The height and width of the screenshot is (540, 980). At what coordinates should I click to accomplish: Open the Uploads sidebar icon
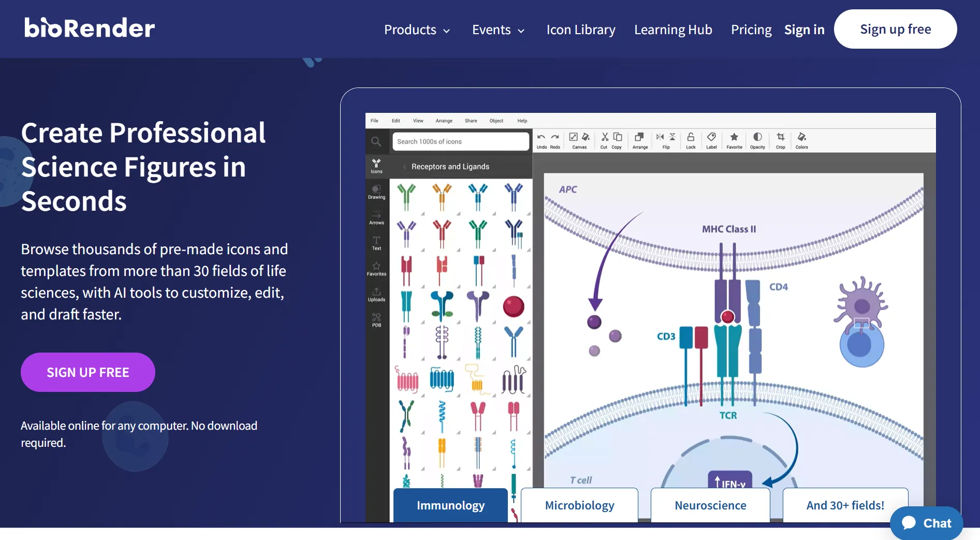[376, 294]
